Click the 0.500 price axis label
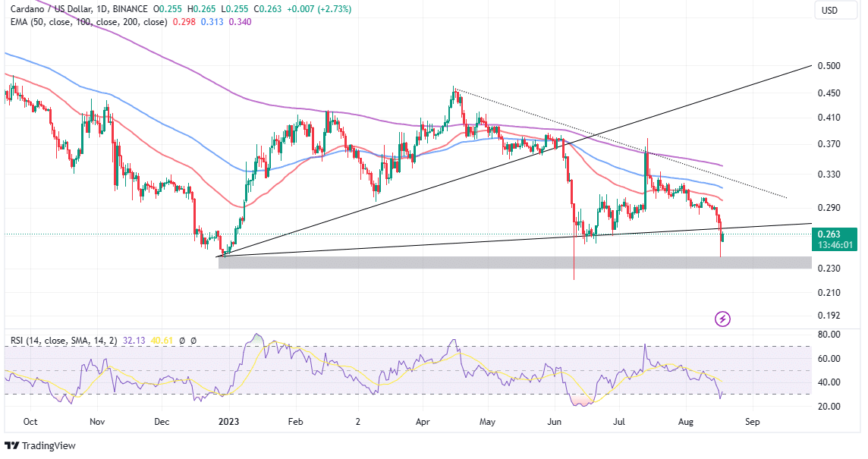The height and width of the screenshot is (459, 868). [829, 66]
